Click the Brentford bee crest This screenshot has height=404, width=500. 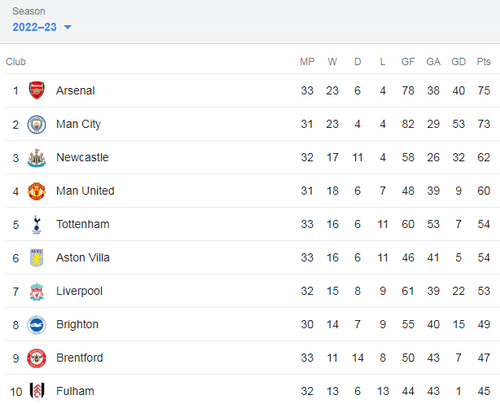[x=37, y=358]
